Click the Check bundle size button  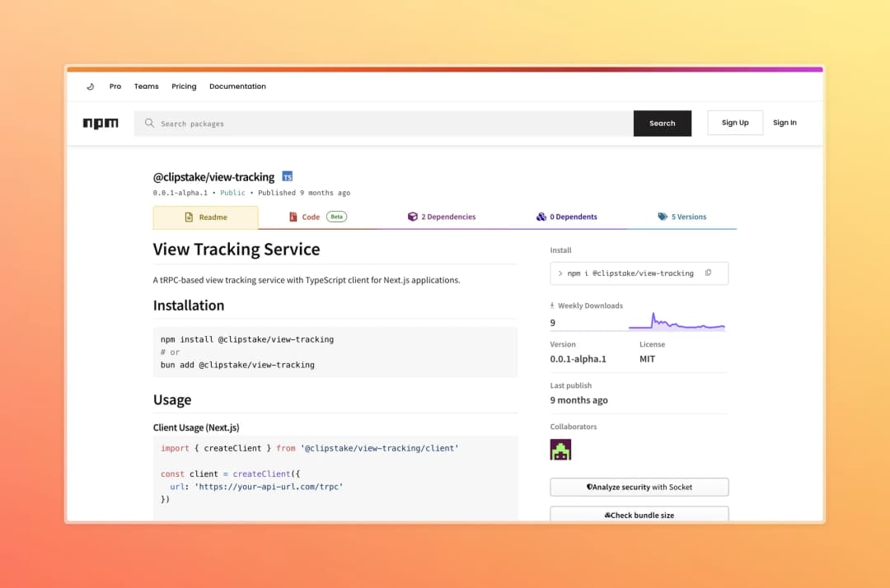(x=639, y=514)
